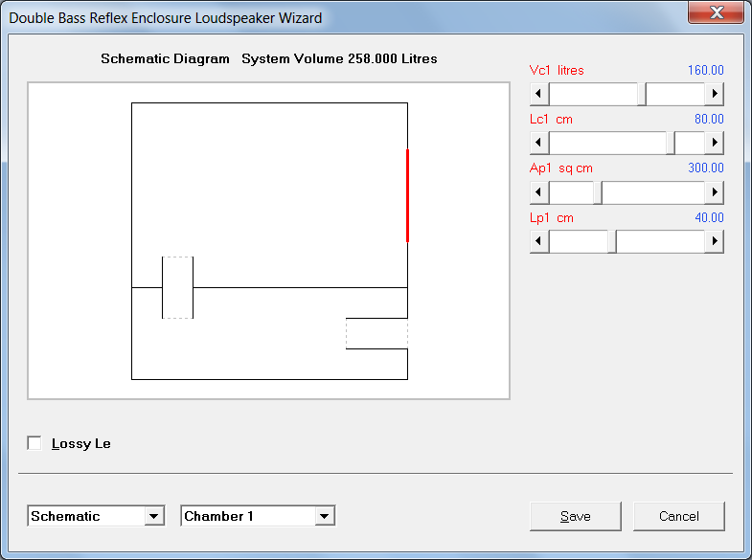Click the Vc1 litres slider thumb
Screen dimensions: 752x560
point(642,94)
